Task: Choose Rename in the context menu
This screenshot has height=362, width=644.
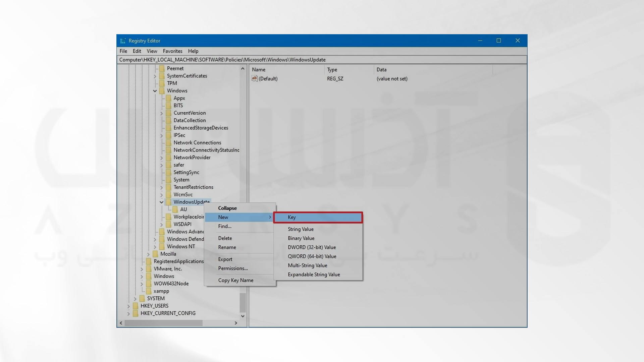Action: (x=240, y=247)
